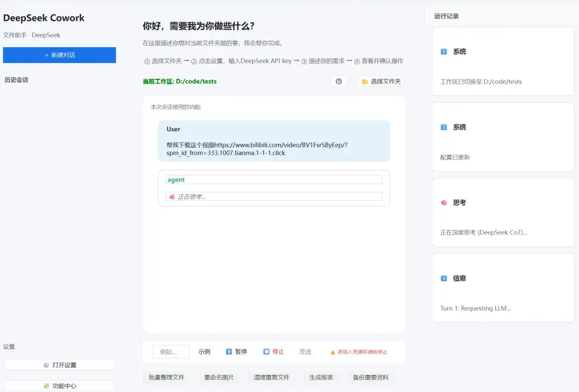Viewport: 579px width, 392px height.
Task: Click the puzzle icon in 功能中心
Action: click(x=46, y=386)
